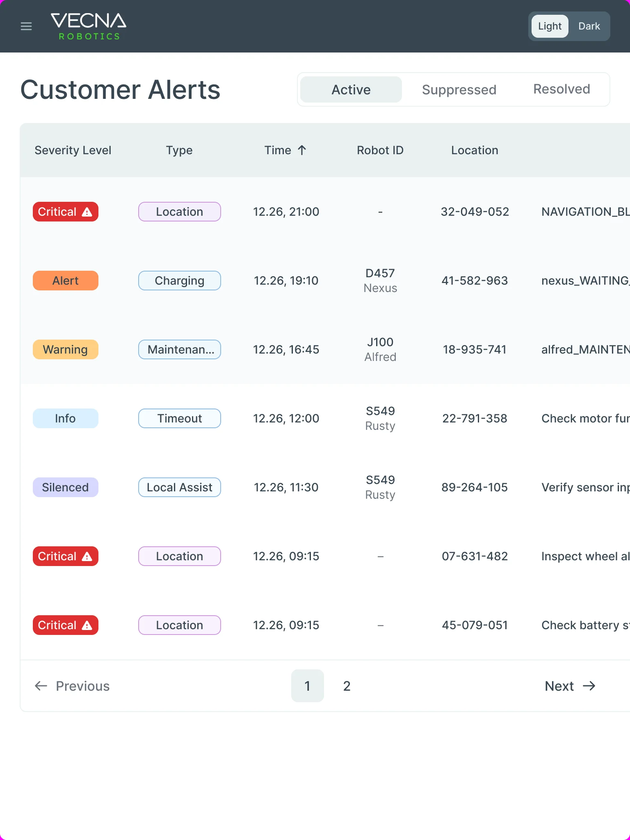This screenshot has height=840, width=630.
Task: Click the Vecna Robotics logo
Action: (89, 26)
